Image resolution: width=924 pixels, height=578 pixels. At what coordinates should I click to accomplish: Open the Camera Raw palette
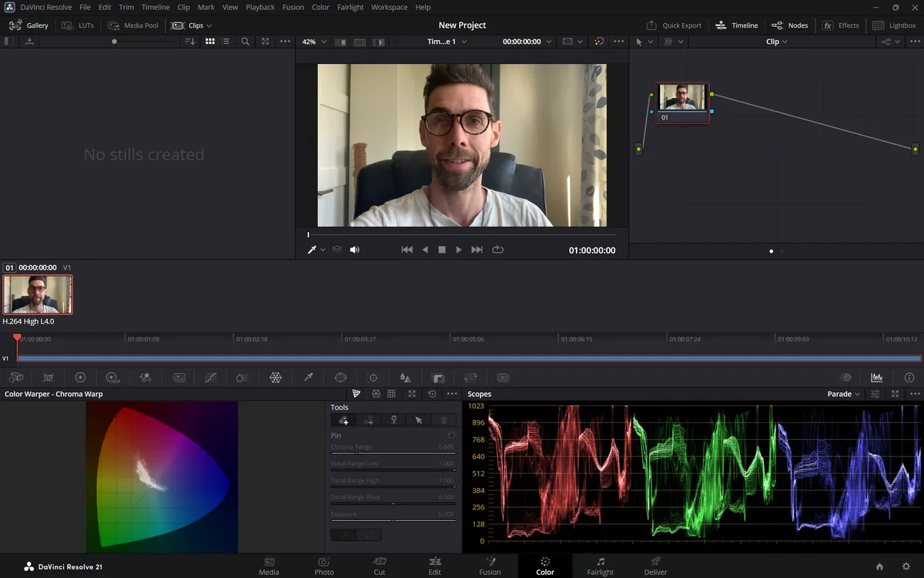(15, 378)
